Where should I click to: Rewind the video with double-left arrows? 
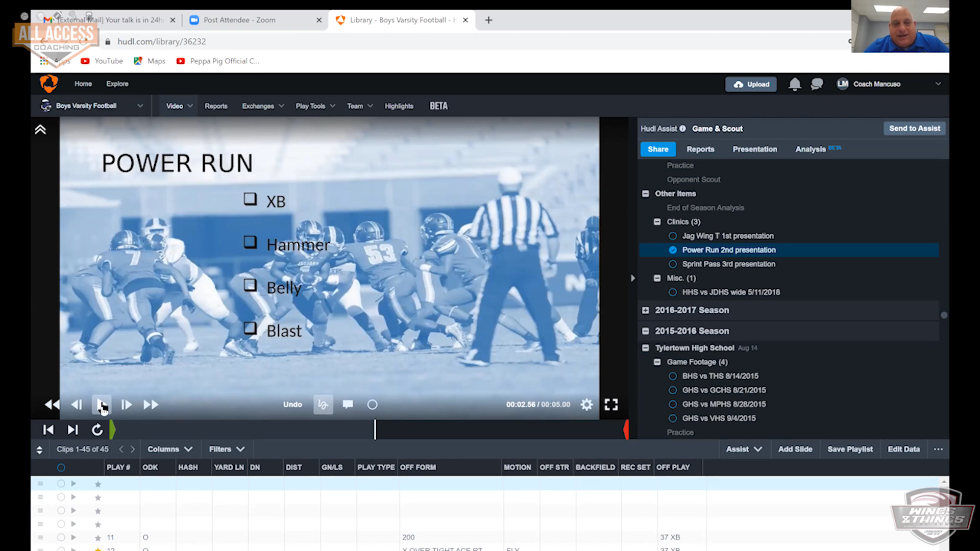click(52, 405)
